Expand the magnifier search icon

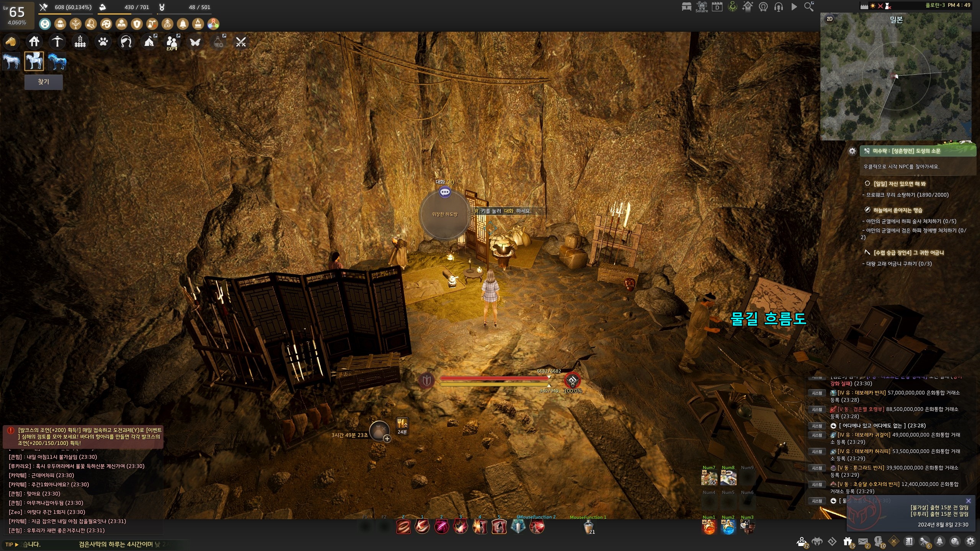(x=808, y=7)
